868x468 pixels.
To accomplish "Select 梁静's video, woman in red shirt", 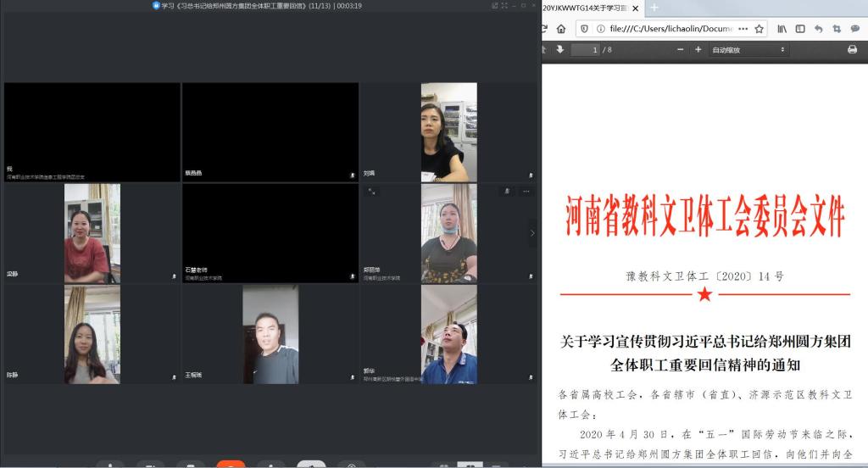I will click(92, 233).
